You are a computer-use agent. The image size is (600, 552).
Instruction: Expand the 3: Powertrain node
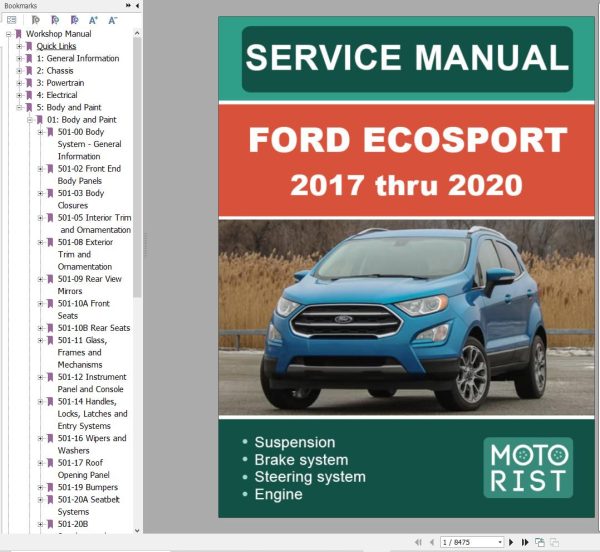19,83
